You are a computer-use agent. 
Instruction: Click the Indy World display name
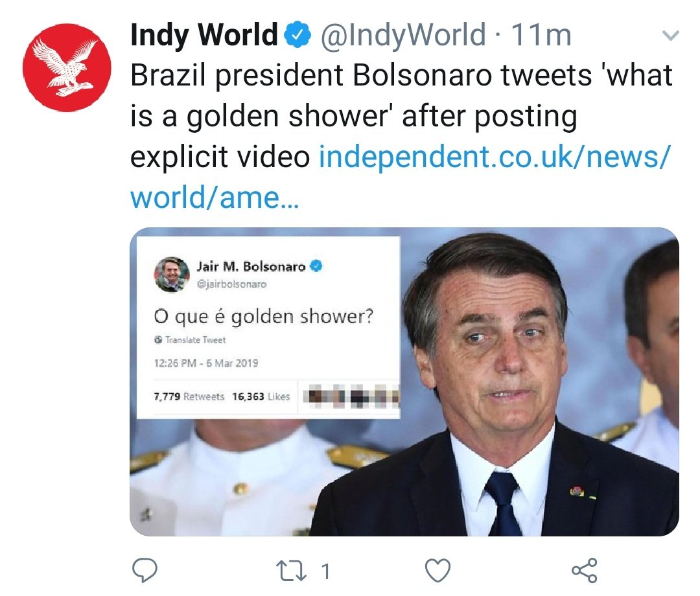(204, 35)
